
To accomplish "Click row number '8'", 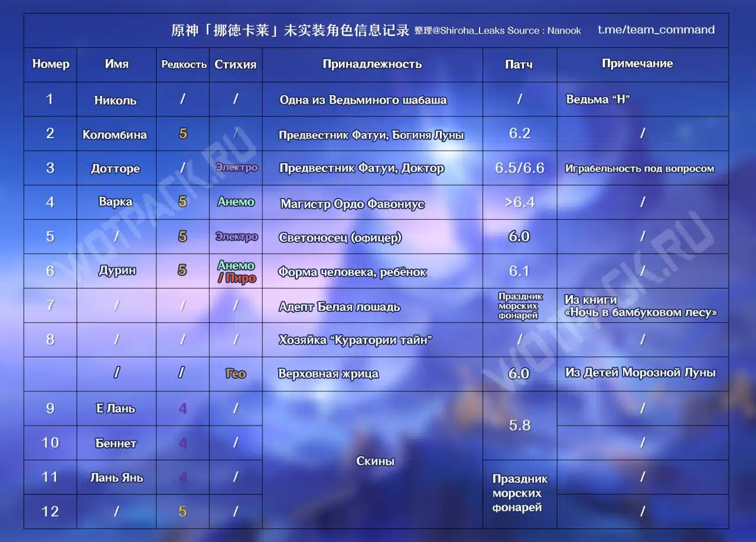I will [x=50, y=339].
